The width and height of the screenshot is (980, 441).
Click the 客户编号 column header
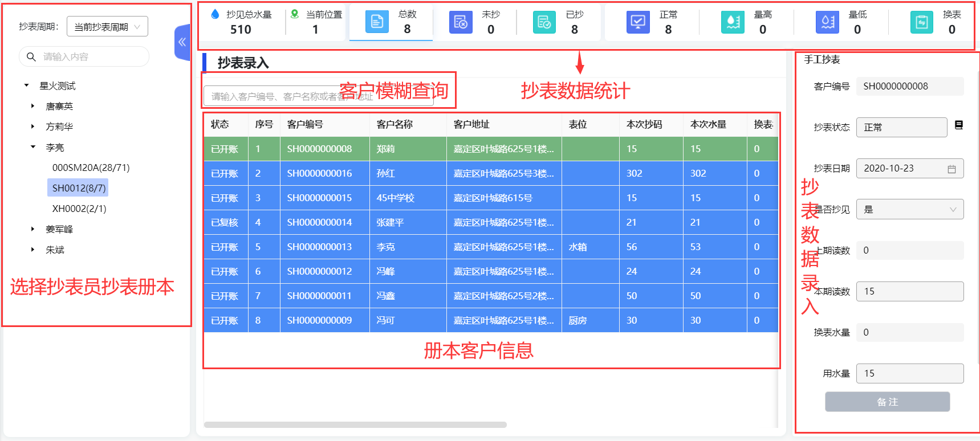(325, 124)
